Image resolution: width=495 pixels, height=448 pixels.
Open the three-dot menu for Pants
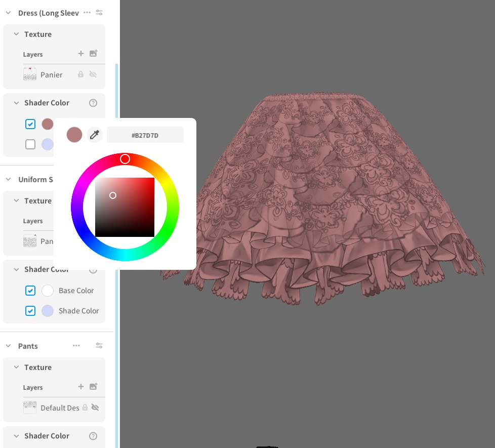click(76, 345)
